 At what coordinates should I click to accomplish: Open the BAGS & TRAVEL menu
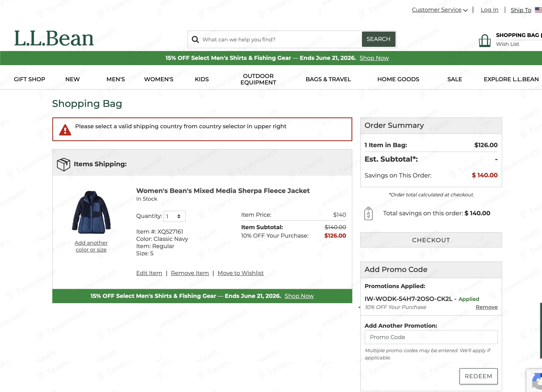pyautogui.click(x=328, y=79)
